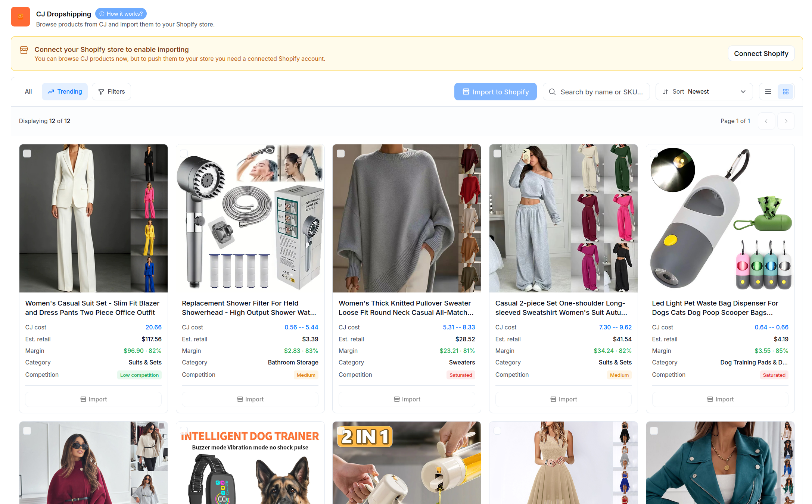Open Women's Thick Knitted Pullover Sweater title
This screenshot has width=812, height=504.
click(406, 308)
